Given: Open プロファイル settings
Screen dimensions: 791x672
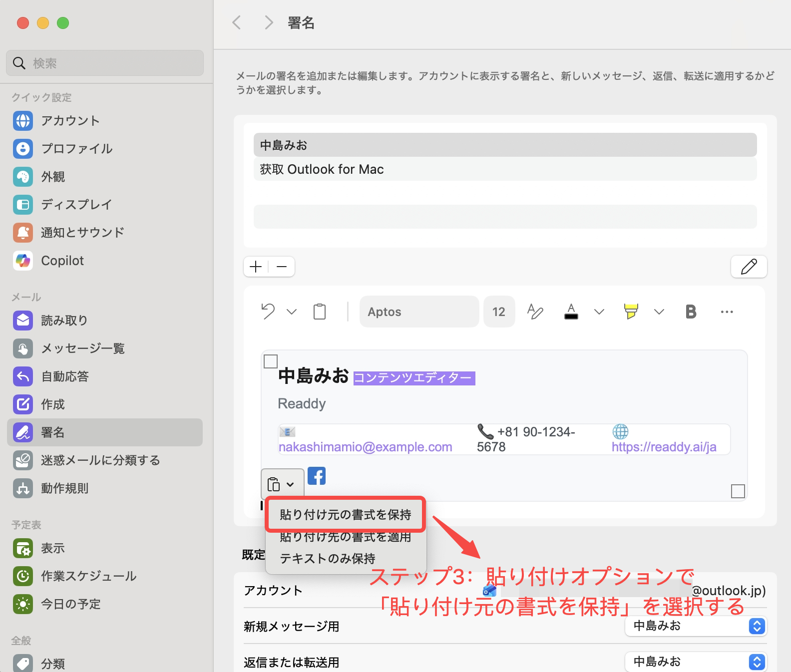Looking at the screenshot, I should 105,149.
